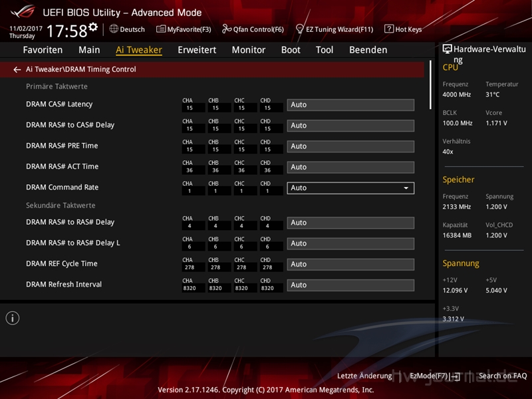532x399 pixels.
Task: Select the DRAM RAS# PRE Time label
Action: [62, 146]
